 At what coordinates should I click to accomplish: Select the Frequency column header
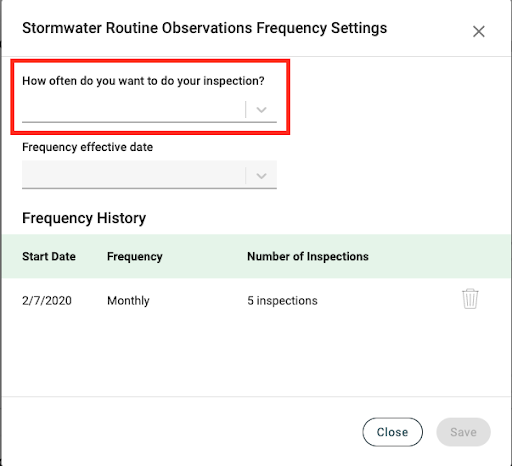coord(135,256)
